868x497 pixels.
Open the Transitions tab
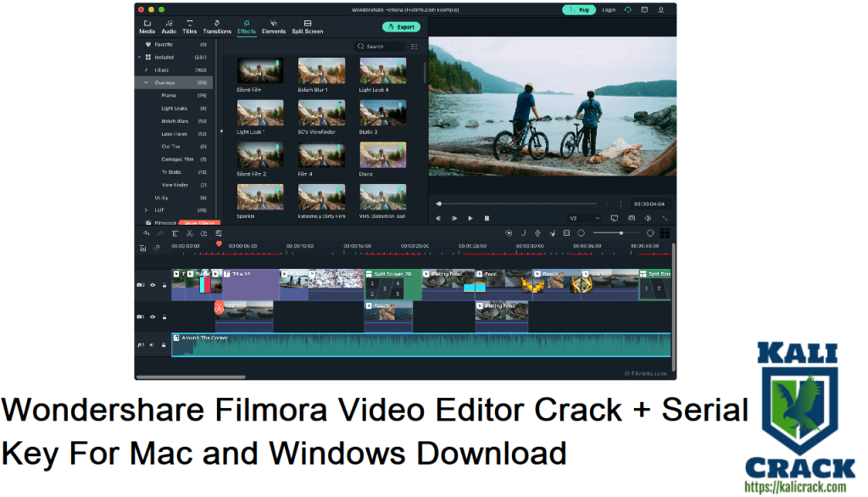(x=217, y=27)
